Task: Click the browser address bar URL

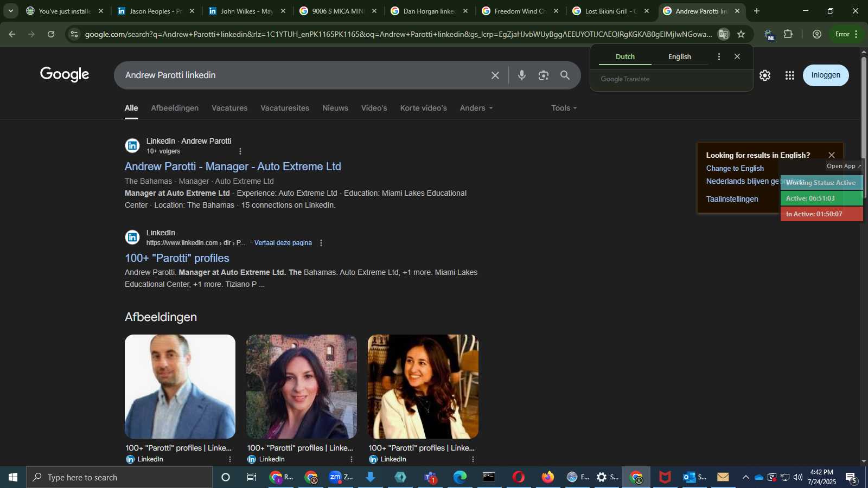Action: (x=398, y=34)
